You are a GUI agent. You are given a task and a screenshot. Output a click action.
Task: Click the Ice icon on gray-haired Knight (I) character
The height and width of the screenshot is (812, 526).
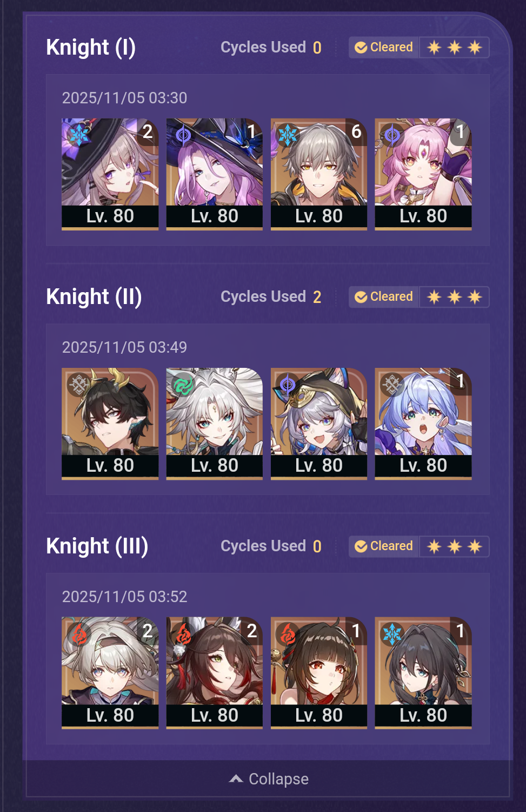click(288, 134)
